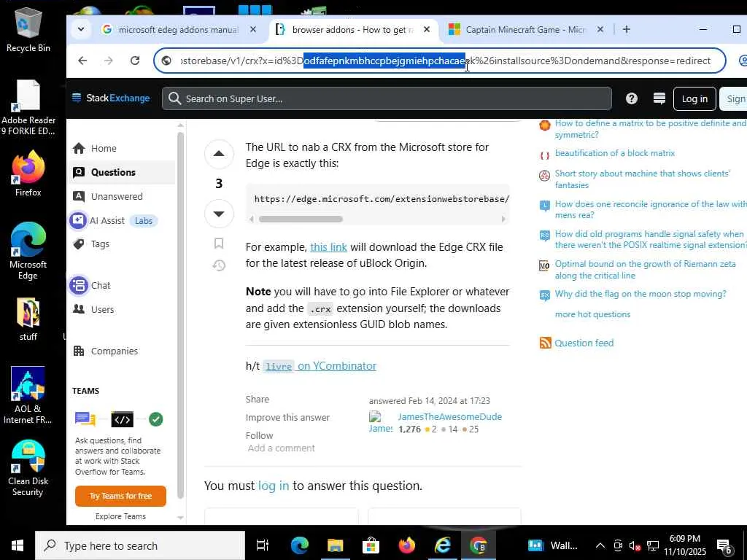Open the Question feed RSS link
This screenshot has width=747, height=560.
coord(584,343)
